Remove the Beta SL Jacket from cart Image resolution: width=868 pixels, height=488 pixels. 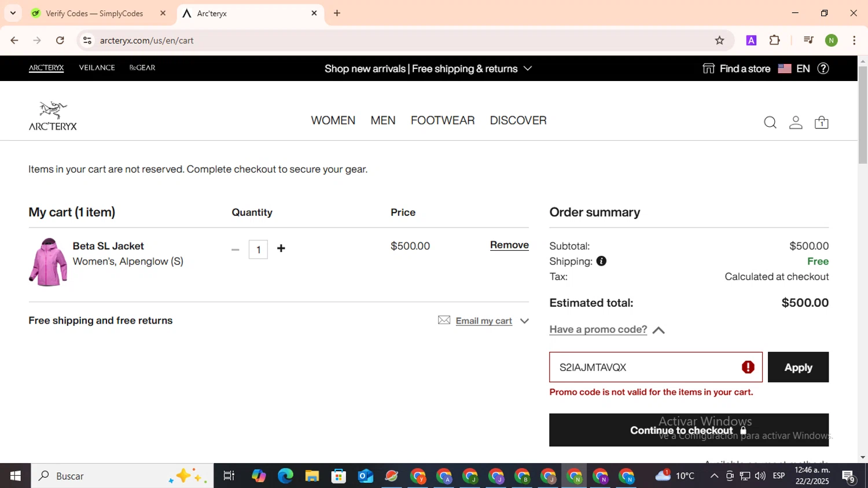tap(509, 245)
